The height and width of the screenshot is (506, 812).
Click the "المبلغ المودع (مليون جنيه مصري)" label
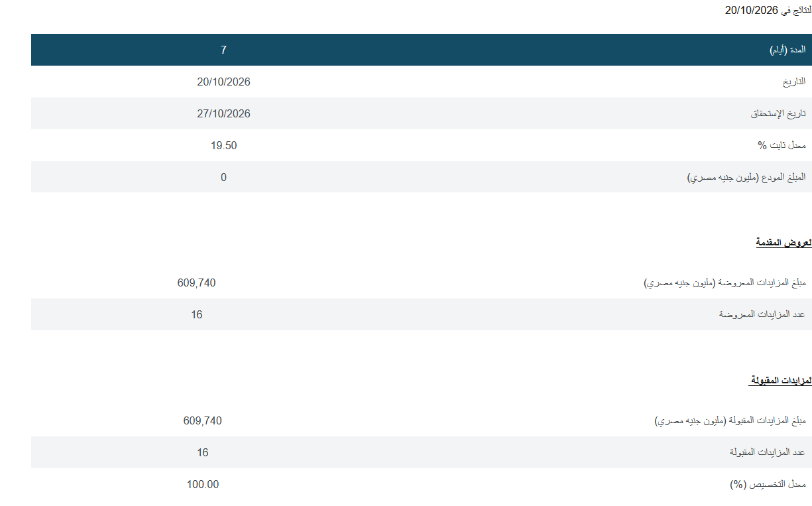tap(746, 178)
